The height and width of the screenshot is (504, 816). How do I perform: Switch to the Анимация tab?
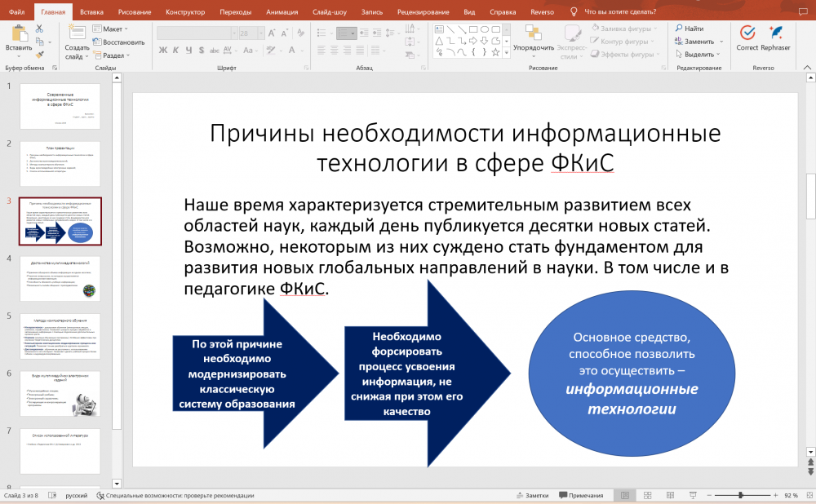(x=282, y=12)
